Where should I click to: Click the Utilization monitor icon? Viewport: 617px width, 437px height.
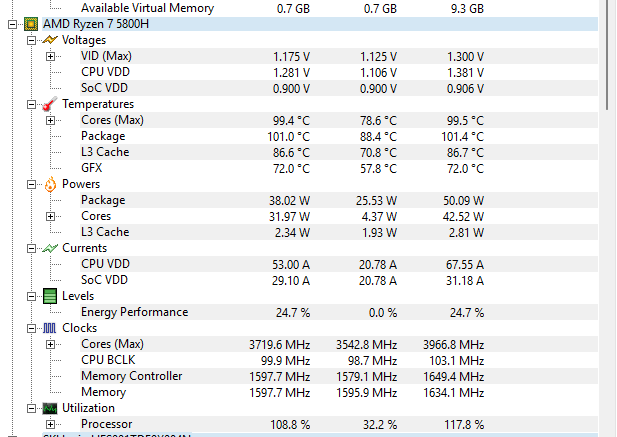50,408
